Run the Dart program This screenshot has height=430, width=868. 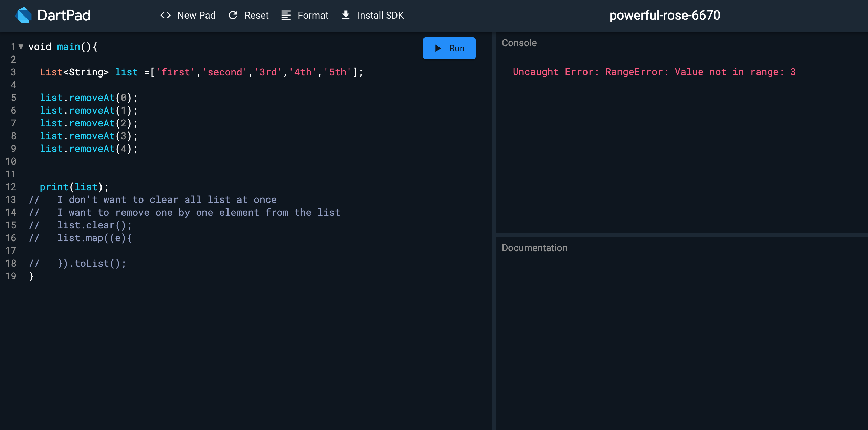pyautogui.click(x=449, y=48)
